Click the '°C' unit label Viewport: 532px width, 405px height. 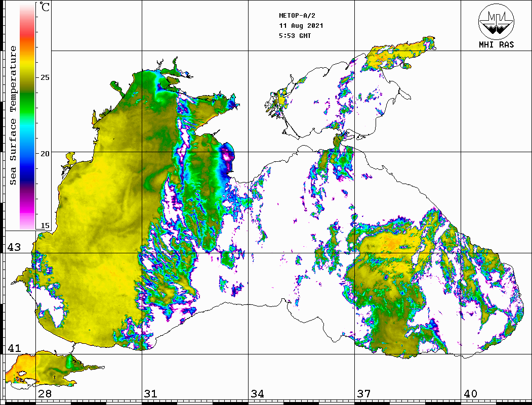pyautogui.click(x=45, y=7)
